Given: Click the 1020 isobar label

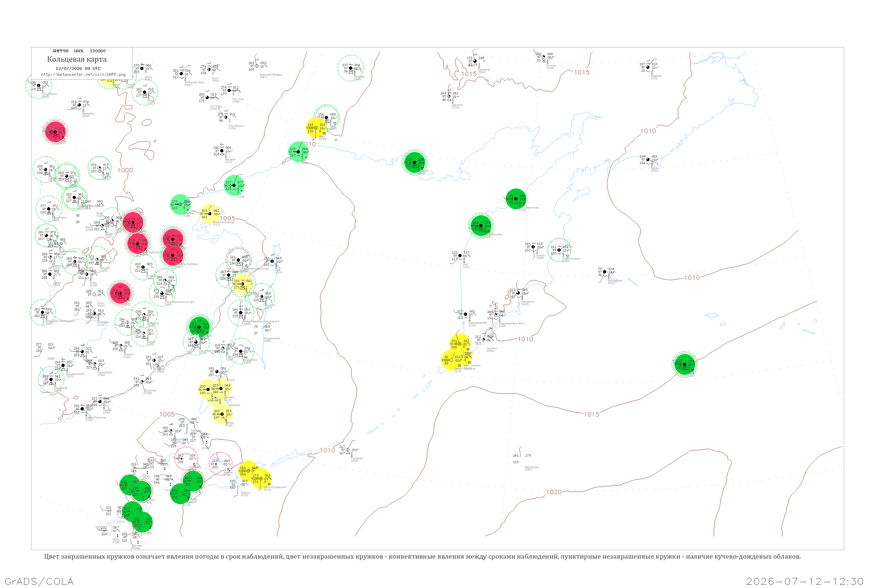Looking at the screenshot, I should [554, 492].
